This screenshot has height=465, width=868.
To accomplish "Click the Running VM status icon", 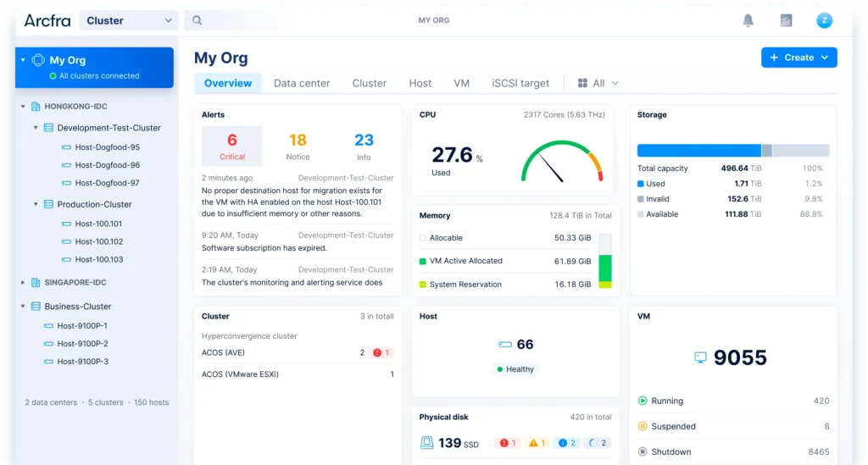I will pos(643,401).
